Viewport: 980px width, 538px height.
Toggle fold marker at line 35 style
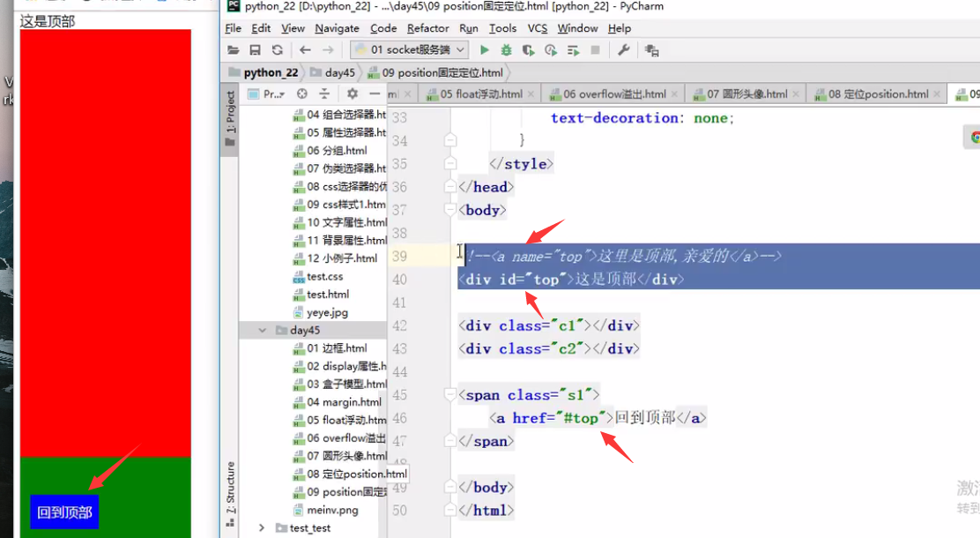[x=450, y=164]
